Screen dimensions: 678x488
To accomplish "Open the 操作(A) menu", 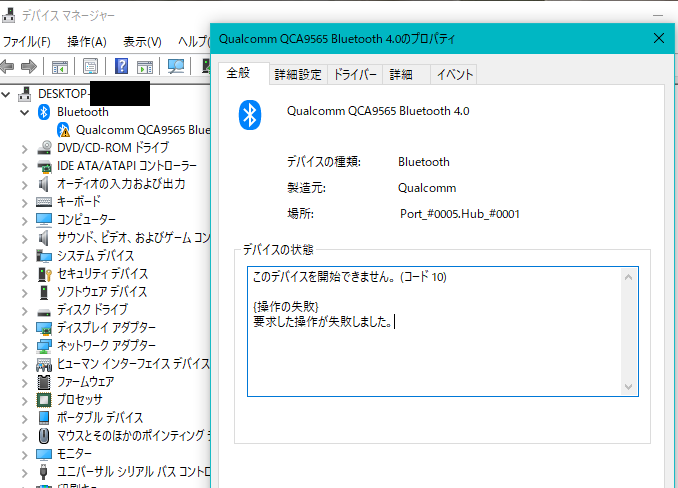I will pos(87,42).
